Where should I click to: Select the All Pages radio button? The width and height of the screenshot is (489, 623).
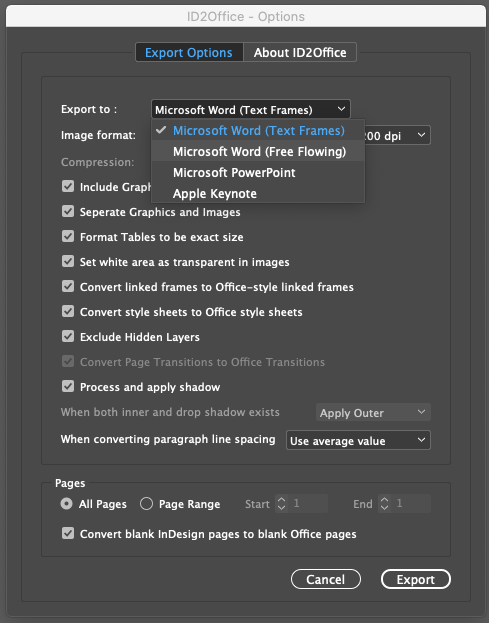[x=66, y=504]
